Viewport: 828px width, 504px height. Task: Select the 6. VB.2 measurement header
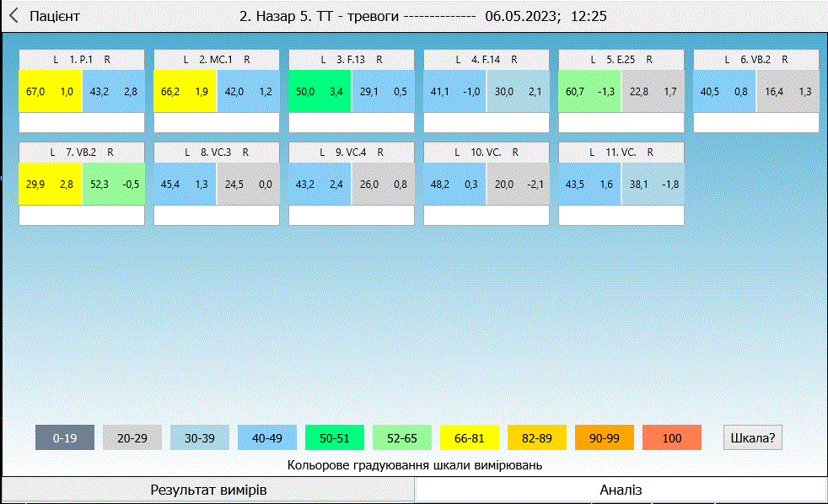pos(756,60)
